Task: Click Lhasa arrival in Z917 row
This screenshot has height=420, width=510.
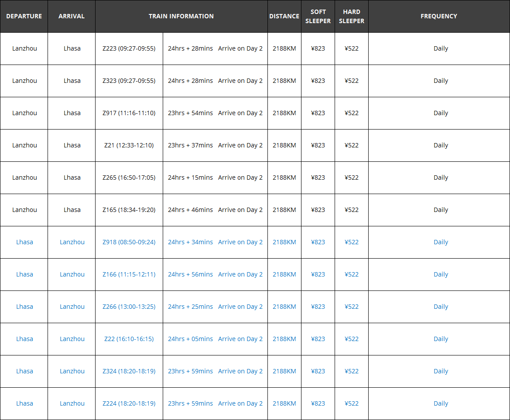Action: click(72, 113)
